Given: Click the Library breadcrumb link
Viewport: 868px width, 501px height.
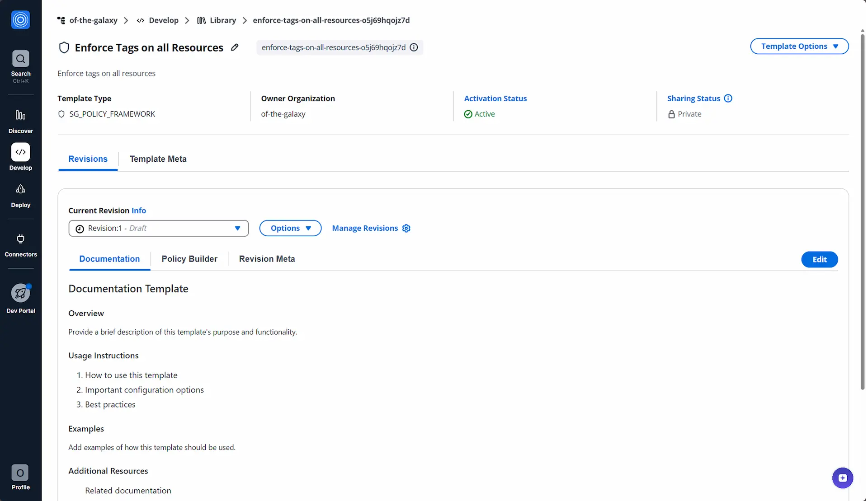Looking at the screenshot, I should coord(222,20).
